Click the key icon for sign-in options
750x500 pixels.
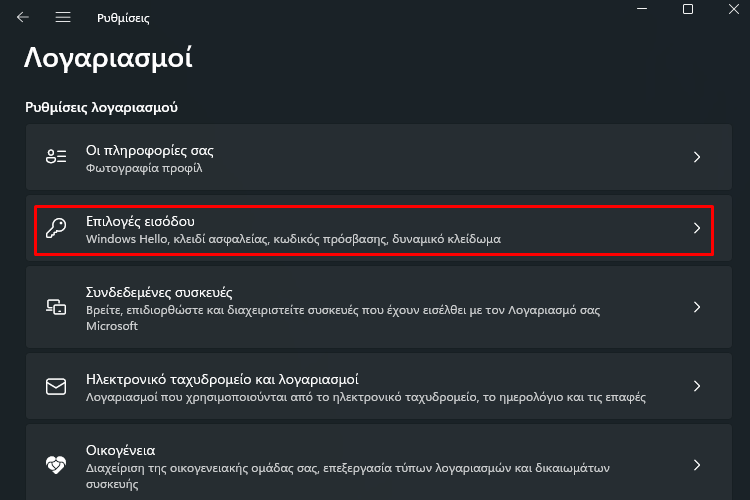[x=56, y=228]
